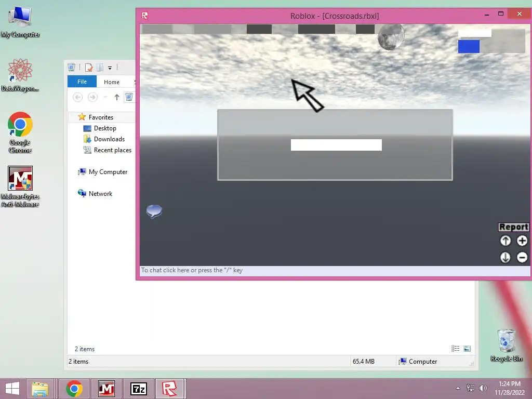Switch to Roblox from the taskbar
The width and height of the screenshot is (532, 399).
tap(170, 389)
